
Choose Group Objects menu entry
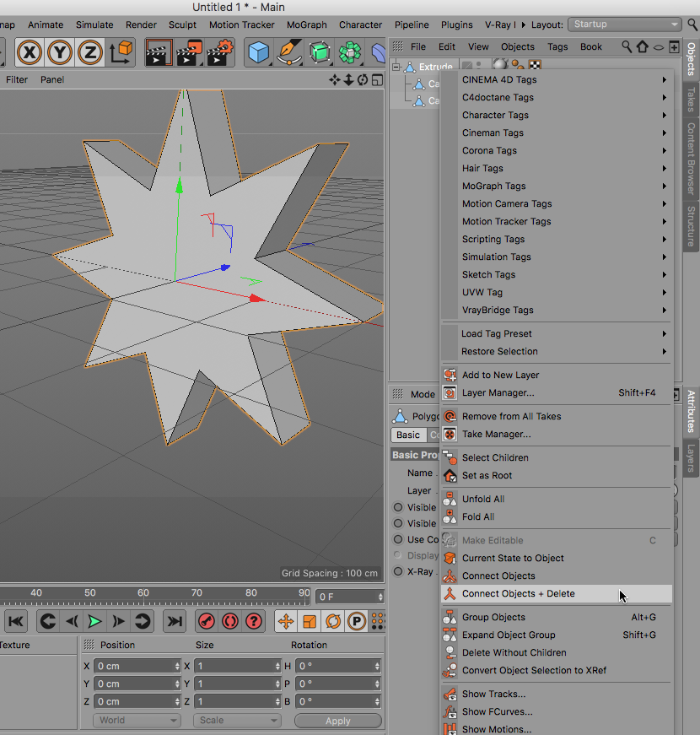coord(557,618)
